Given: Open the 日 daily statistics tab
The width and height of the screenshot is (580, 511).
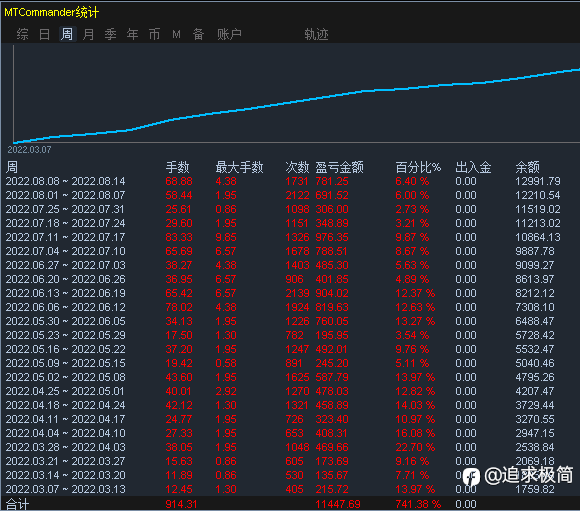Looking at the screenshot, I should click(x=44, y=34).
